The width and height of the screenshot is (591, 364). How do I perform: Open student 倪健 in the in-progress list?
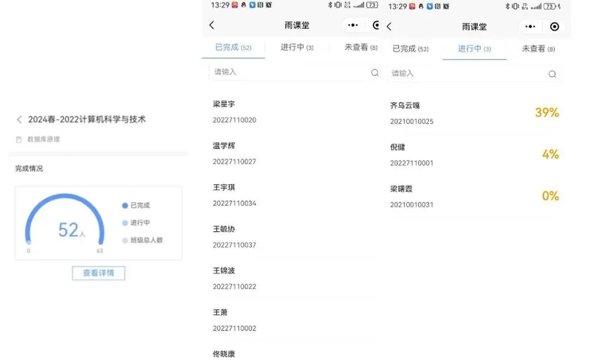(397, 147)
